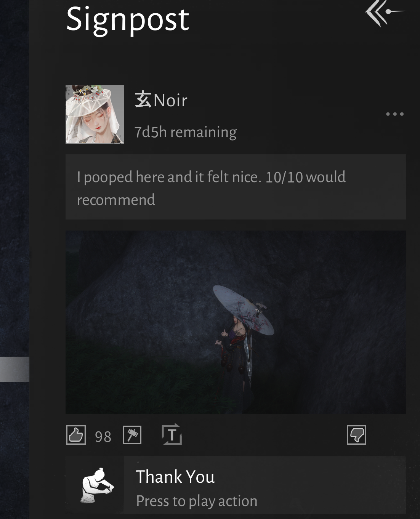Screen dimensions: 420x519
Task: Click the gray handle on the left edge
Action: (14, 369)
